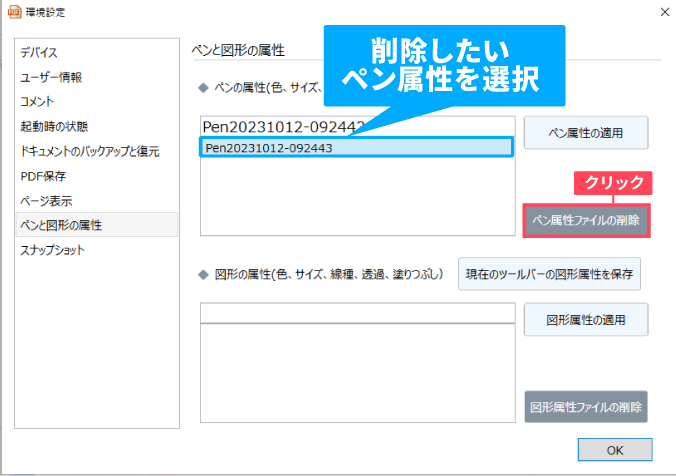Click the ペン属性の適用 button
Viewport: 676px width, 476px height.
tap(586, 132)
